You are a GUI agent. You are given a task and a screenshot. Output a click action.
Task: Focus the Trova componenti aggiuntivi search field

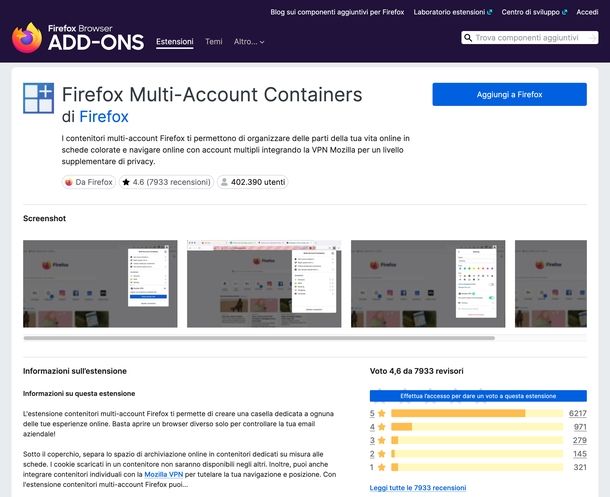coord(529,38)
